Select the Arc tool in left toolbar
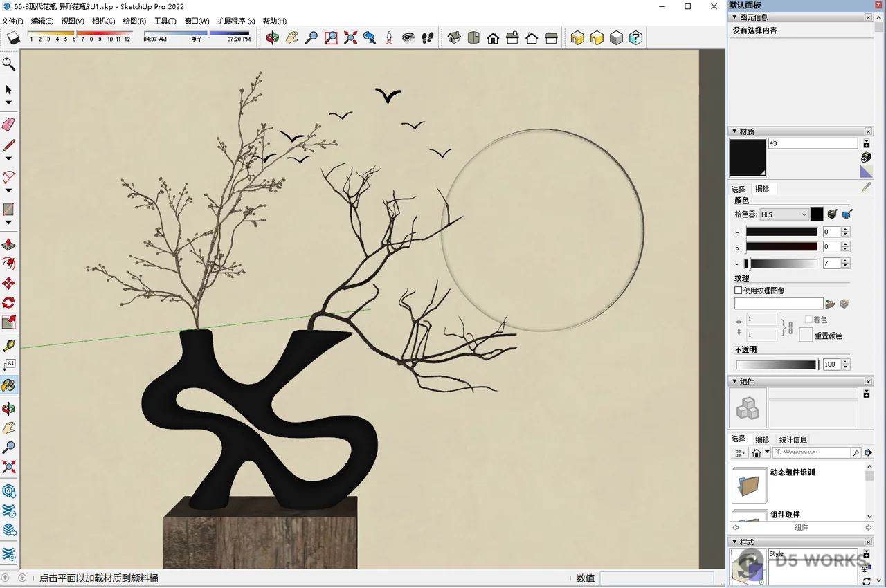 tap(9, 178)
